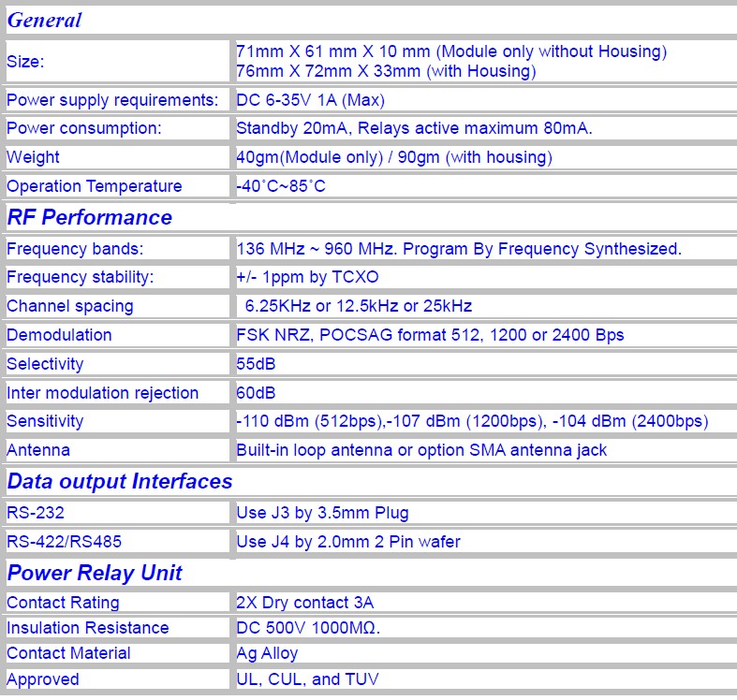737x700 pixels.
Task: Click the 'Frequency stability:' label
Action: 80,277
